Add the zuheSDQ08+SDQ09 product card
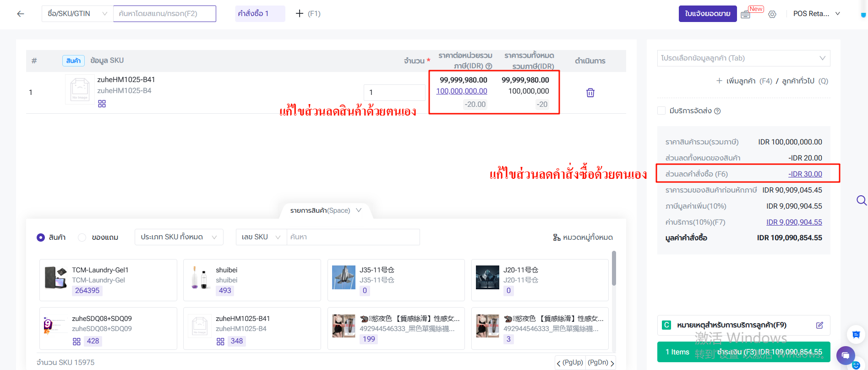Image resolution: width=868 pixels, height=370 pixels. tap(108, 329)
